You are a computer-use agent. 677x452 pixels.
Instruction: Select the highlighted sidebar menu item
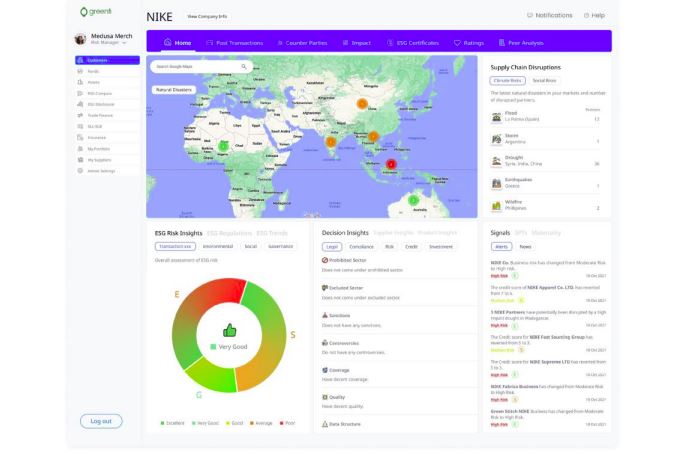click(x=108, y=60)
